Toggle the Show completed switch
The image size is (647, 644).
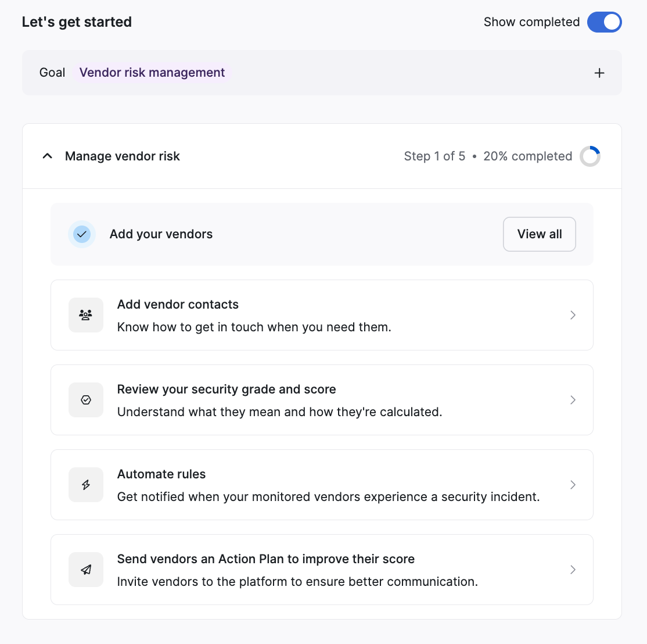[604, 22]
